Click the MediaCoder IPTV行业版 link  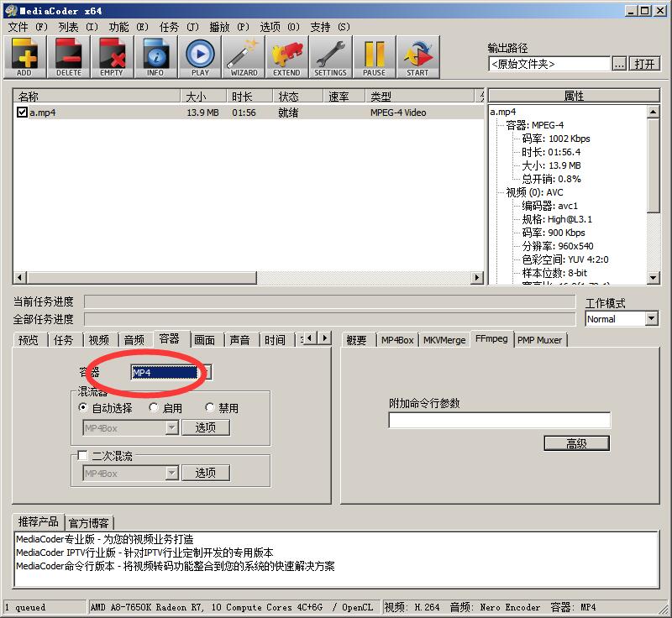click(144, 553)
